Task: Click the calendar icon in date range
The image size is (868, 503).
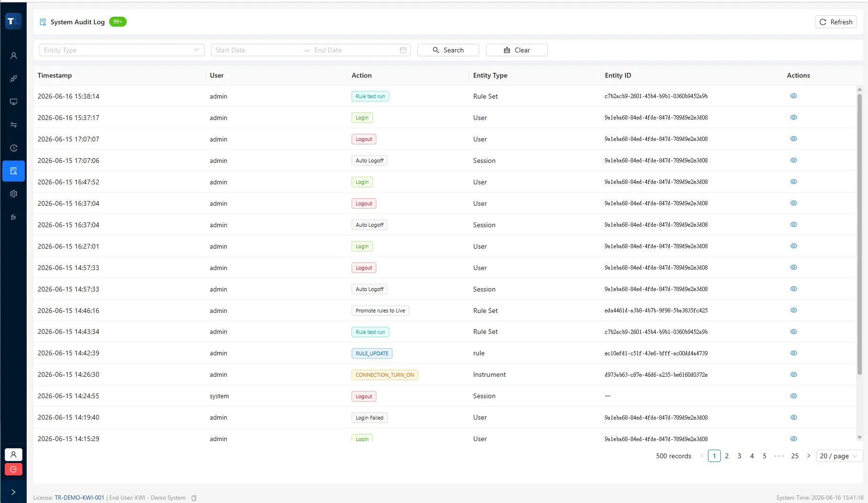Action: (403, 50)
